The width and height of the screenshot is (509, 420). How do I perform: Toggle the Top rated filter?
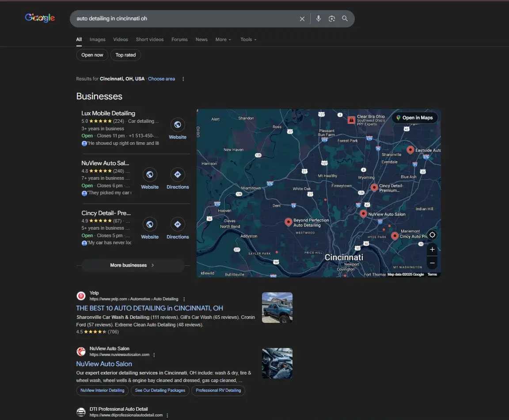coord(125,55)
